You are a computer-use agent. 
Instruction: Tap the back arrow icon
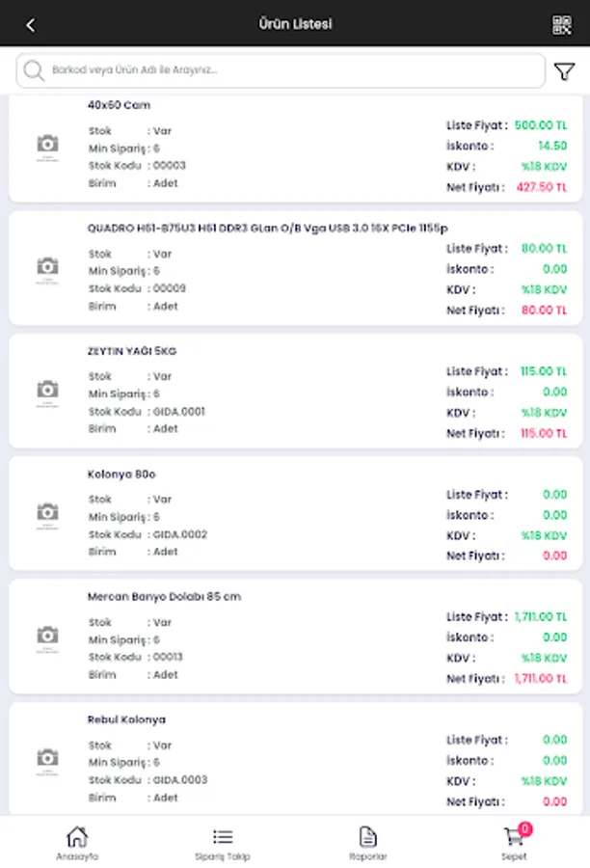pos(30,25)
